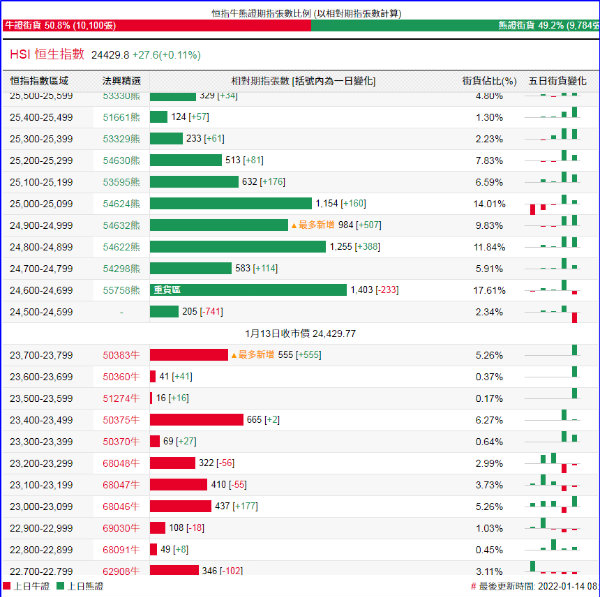The width and height of the screenshot is (600, 597).
Task: Click the 632 [+176] contracts value
Action: (x=264, y=182)
